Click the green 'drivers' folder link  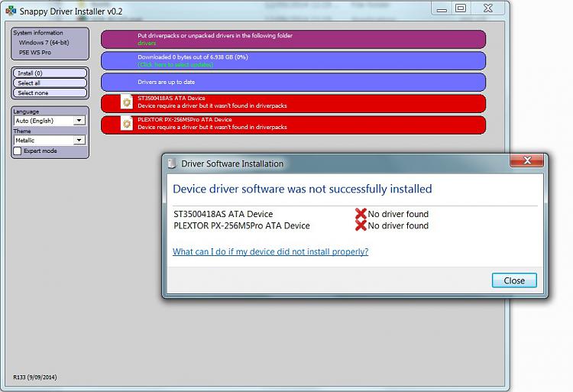[x=147, y=43]
